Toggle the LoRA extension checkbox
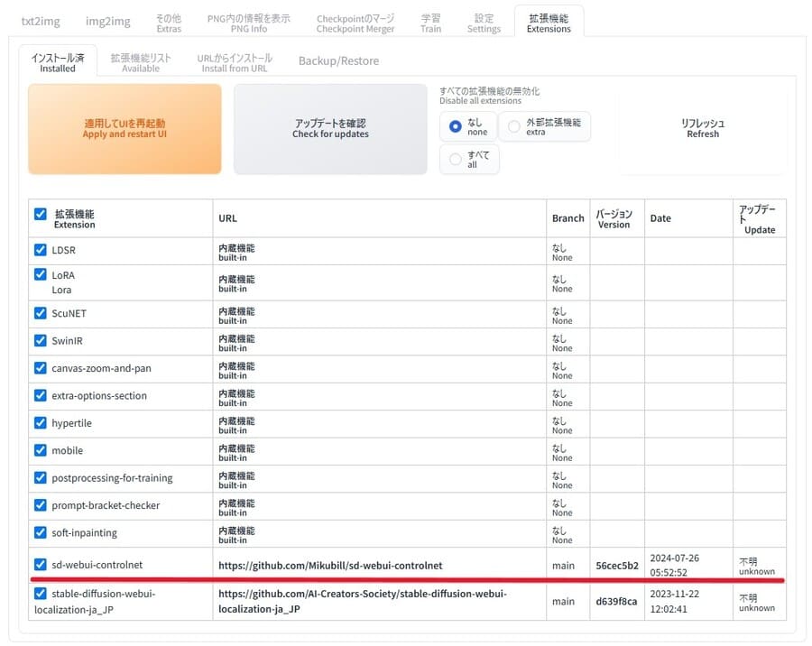Viewport: 812px width, 646px height. 41,274
